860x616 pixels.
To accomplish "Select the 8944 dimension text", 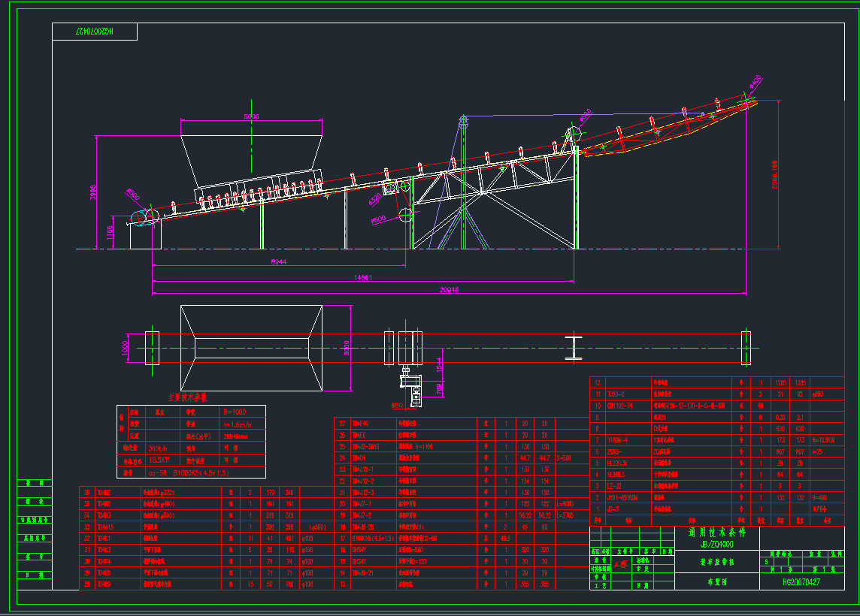I will coord(279,261).
